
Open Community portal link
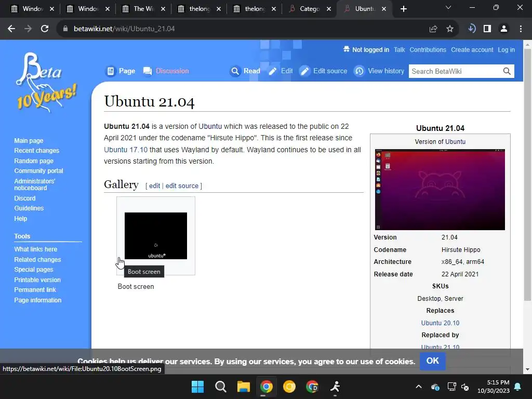38,170
